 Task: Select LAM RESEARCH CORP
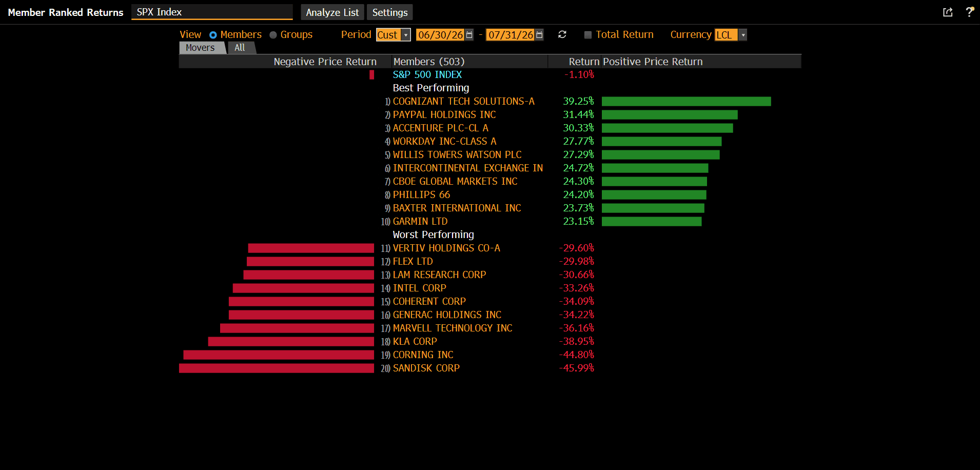tap(440, 275)
